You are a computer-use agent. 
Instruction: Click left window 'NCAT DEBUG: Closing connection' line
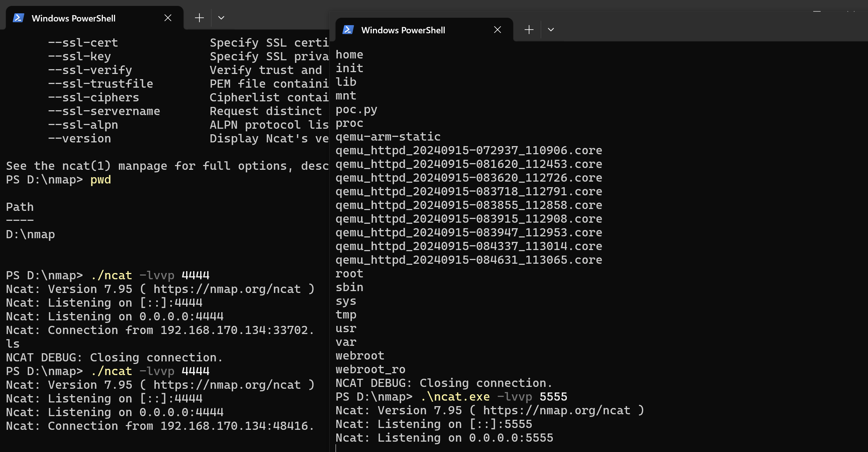[x=114, y=357]
